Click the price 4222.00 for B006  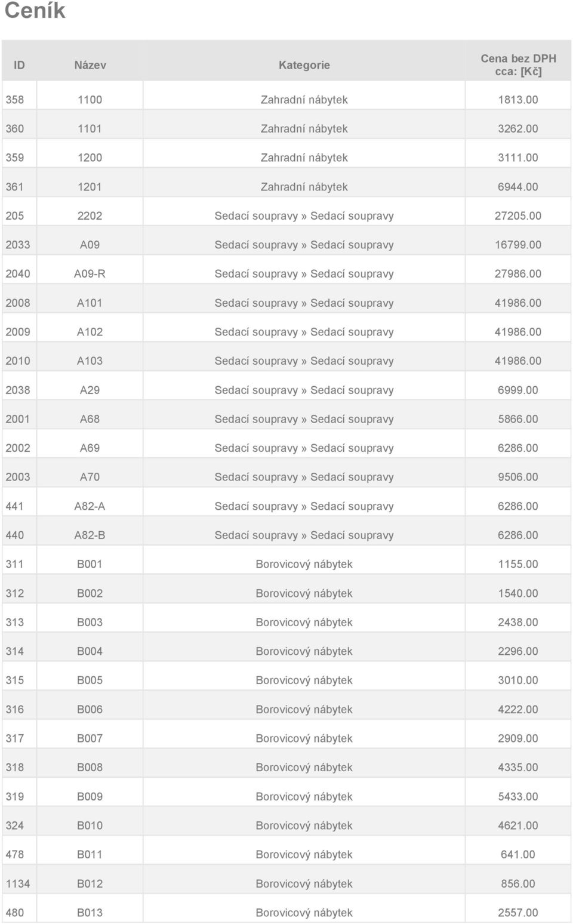click(x=518, y=710)
